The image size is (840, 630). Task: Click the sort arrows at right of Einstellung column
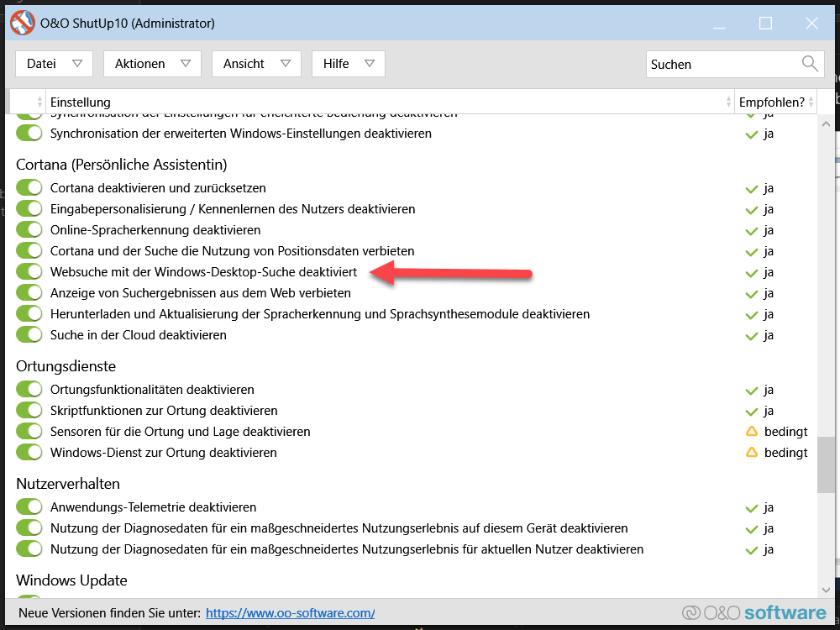pos(728,102)
